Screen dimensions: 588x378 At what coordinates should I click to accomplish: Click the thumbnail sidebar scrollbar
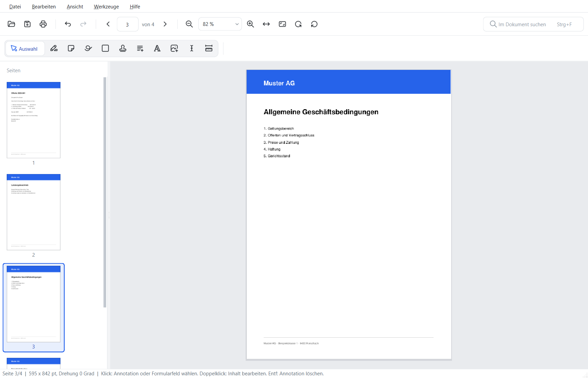pyautogui.click(x=105, y=192)
